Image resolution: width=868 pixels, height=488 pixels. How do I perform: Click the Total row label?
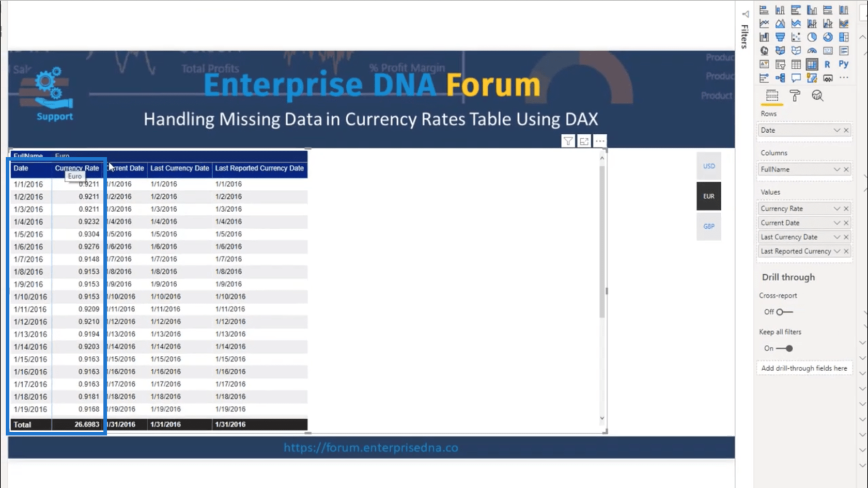point(22,424)
